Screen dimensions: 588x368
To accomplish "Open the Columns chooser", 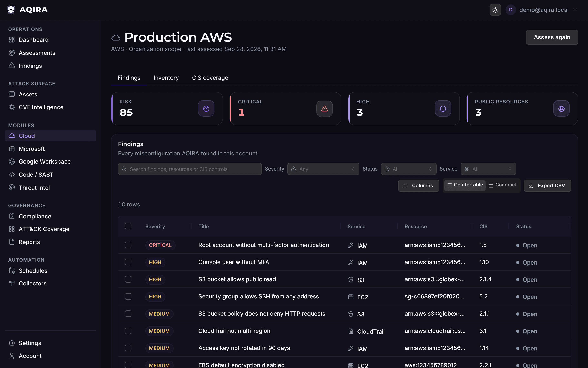I will click(x=418, y=186).
